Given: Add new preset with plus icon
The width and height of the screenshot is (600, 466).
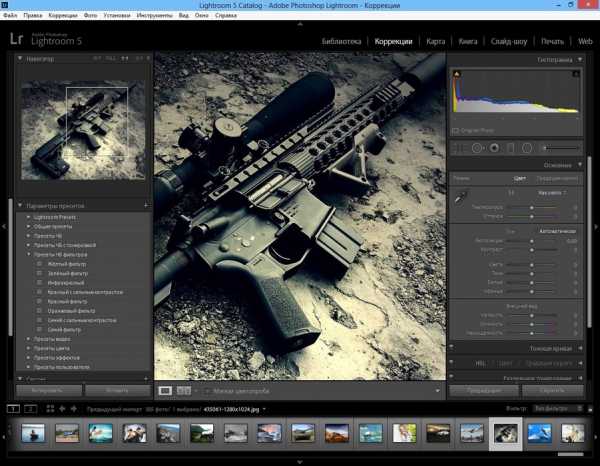Looking at the screenshot, I should point(145,205).
